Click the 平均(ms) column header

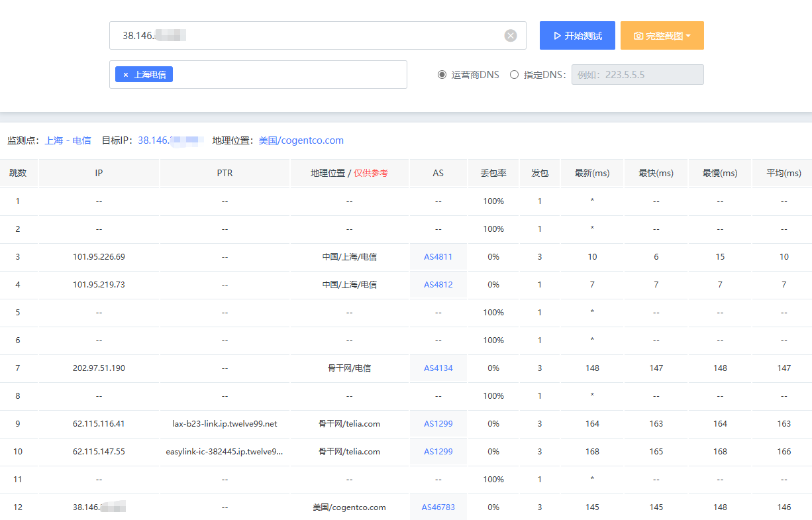[784, 174]
